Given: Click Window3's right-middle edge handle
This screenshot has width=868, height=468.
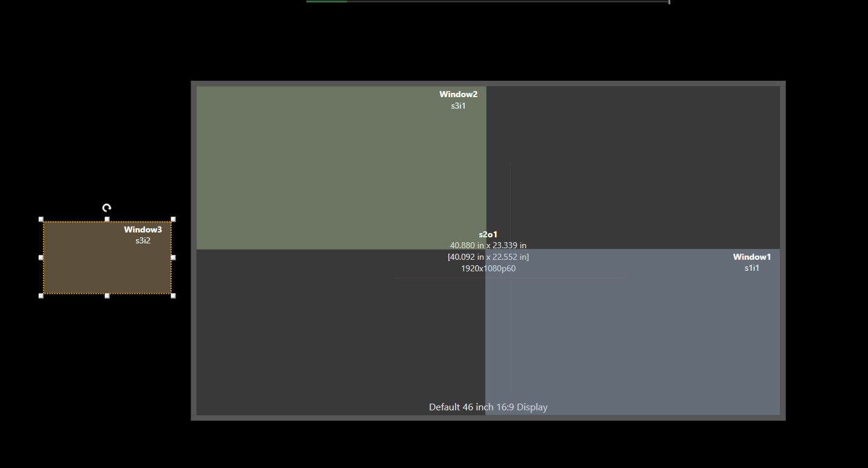Looking at the screenshot, I should coord(173,257).
